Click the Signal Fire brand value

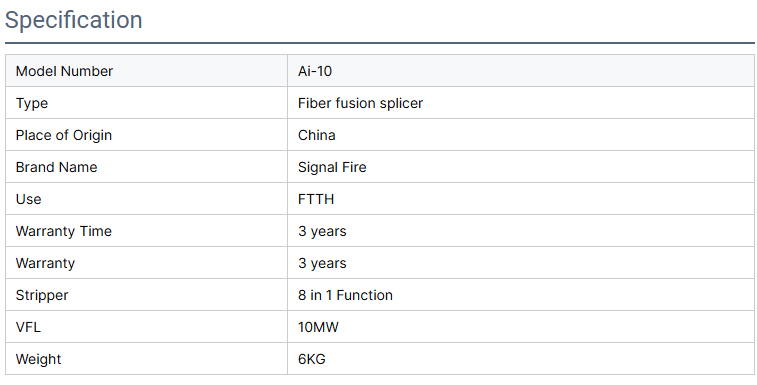coord(332,167)
